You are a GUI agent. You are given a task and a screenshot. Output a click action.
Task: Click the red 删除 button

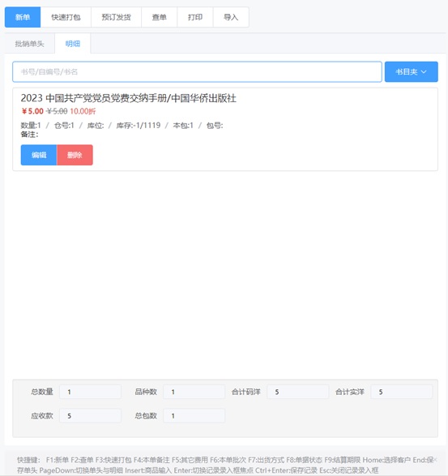[x=75, y=155]
